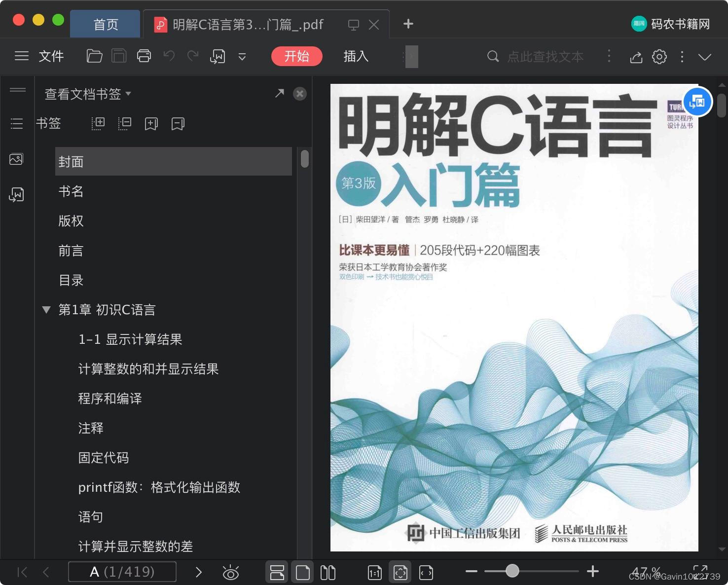Image resolution: width=728 pixels, height=585 pixels.
Task: Open the hamburger menu beside 文件
Action: [21, 56]
